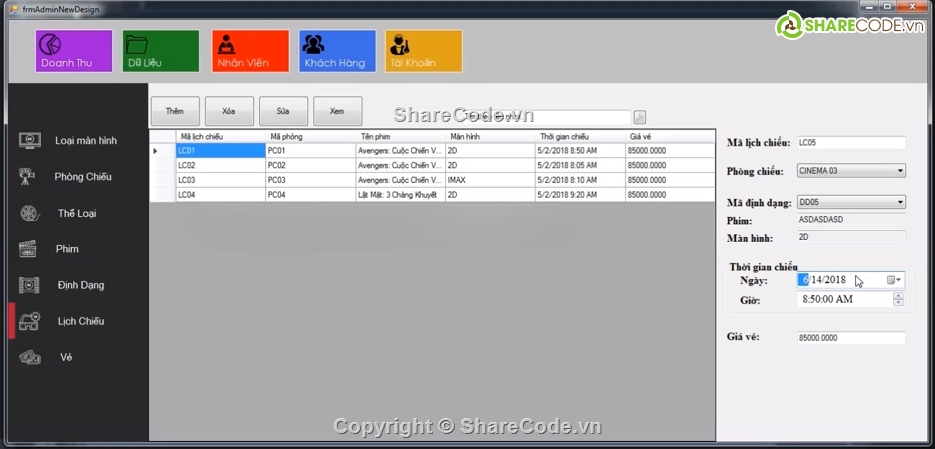Select the Lật Mặt: 3 Chàng Khuyết cell
The width and height of the screenshot is (935, 449).
(x=401, y=194)
